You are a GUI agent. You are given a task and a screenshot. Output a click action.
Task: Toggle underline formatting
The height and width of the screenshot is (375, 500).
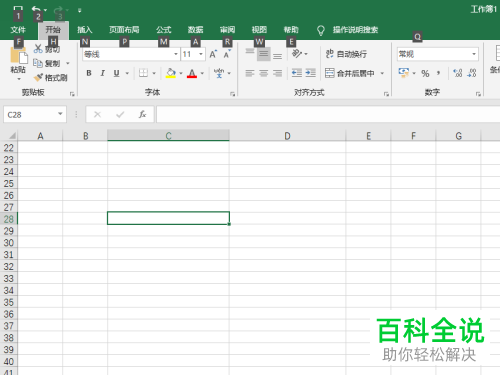[x=116, y=73]
